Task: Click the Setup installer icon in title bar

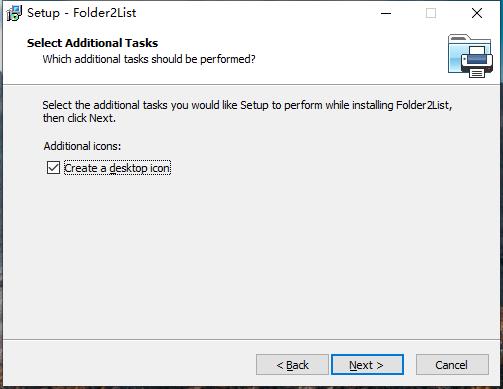Action: (14, 13)
